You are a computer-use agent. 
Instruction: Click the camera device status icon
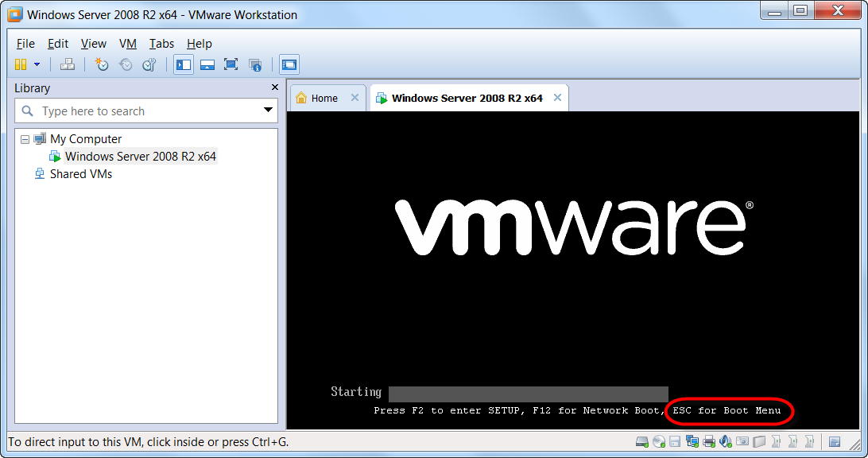742,441
